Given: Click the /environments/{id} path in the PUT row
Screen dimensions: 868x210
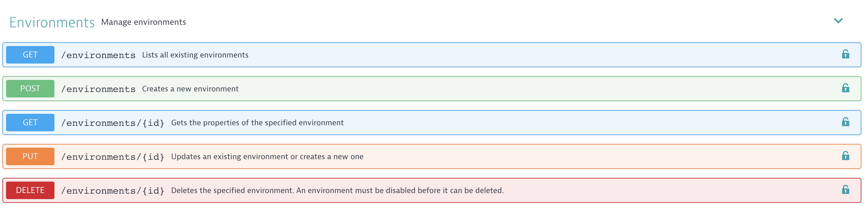Looking at the screenshot, I should coord(113,157).
